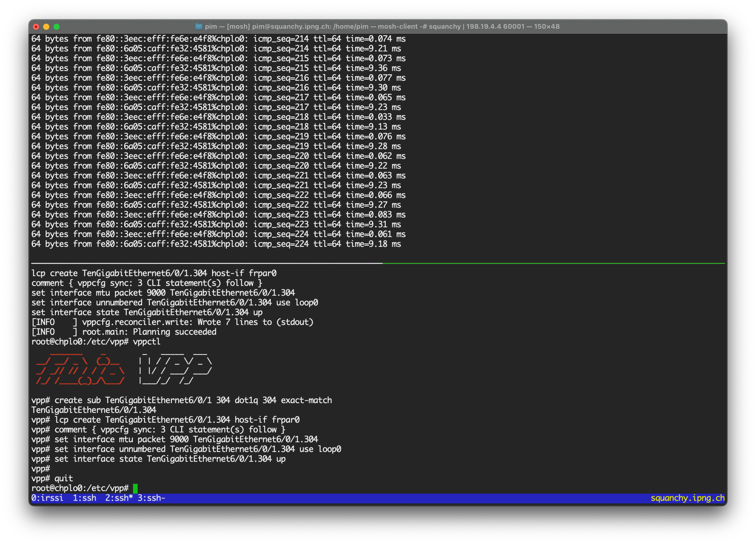The width and height of the screenshot is (756, 544).
Task: Click the folder icon in title bar
Action: (x=199, y=26)
